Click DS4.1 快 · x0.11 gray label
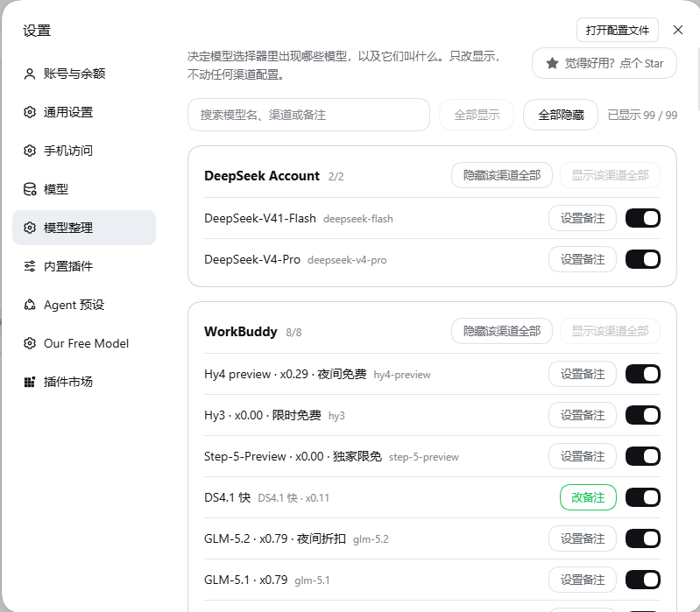The height and width of the screenshot is (612, 700). [293, 498]
